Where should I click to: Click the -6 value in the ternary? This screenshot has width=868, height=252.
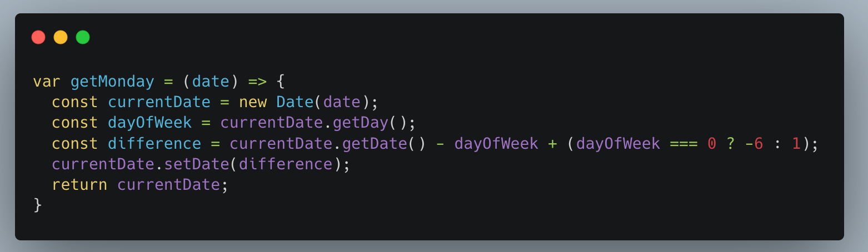[x=754, y=144]
